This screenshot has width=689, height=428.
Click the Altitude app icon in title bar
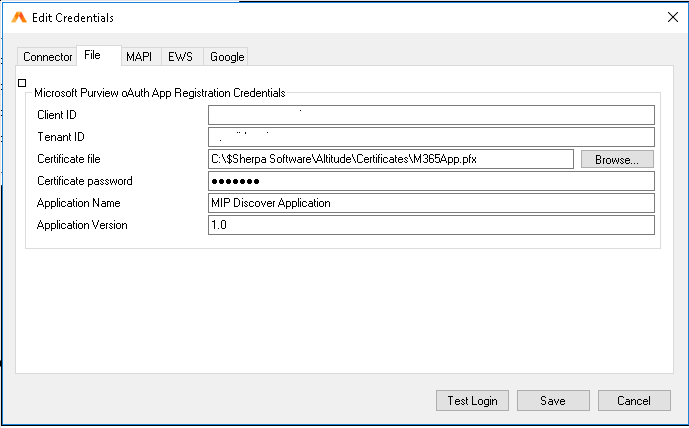[17, 17]
